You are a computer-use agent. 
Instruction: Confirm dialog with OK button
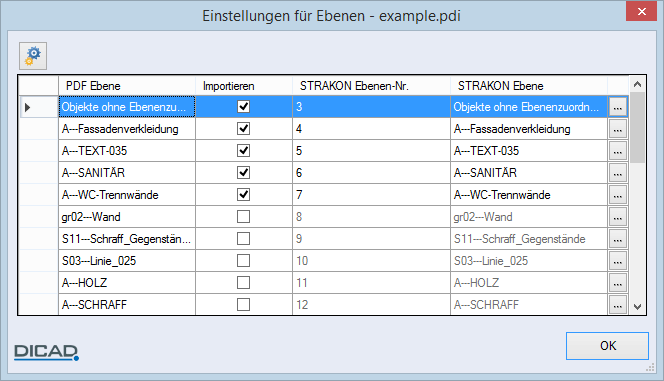click(x=607, y=346)
